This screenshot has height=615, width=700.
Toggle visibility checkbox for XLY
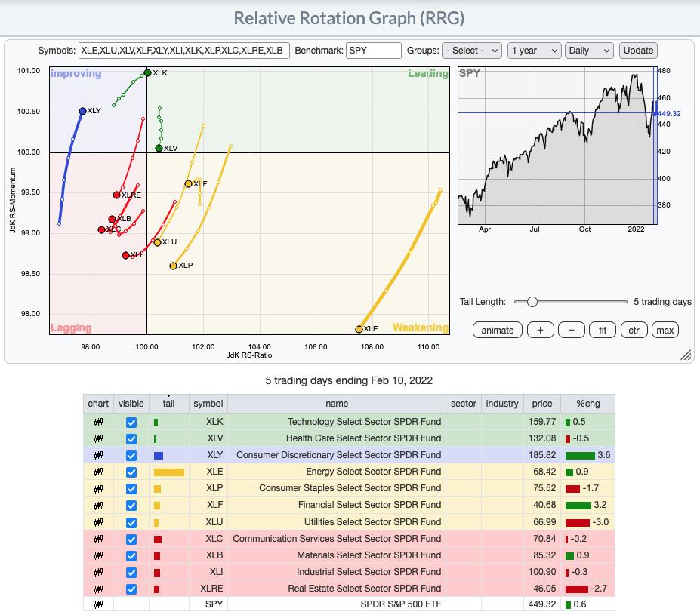pyautogui.click(x=131, y=456)
